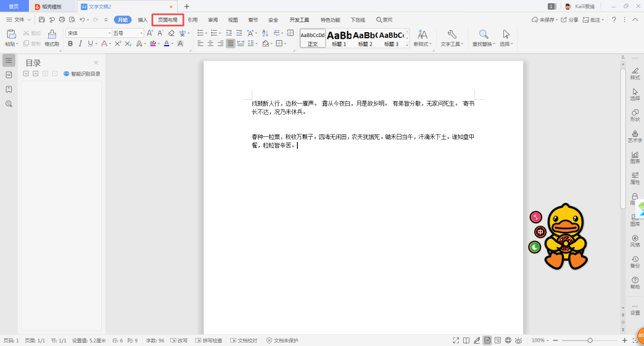Click the zoom slider in status bar

pos(590,340)
